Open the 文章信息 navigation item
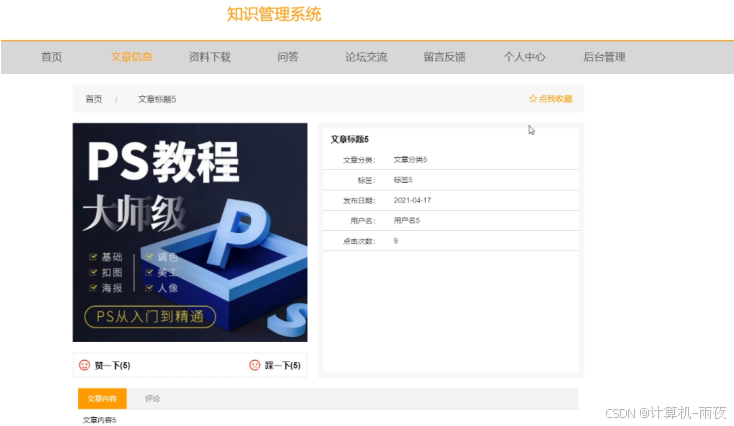Viewport: 734px width, 426px height. tap(132, 57)
